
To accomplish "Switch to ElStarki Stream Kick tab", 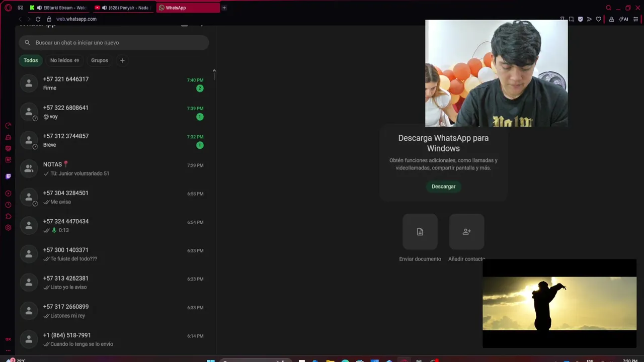I will tap(59, 8).
